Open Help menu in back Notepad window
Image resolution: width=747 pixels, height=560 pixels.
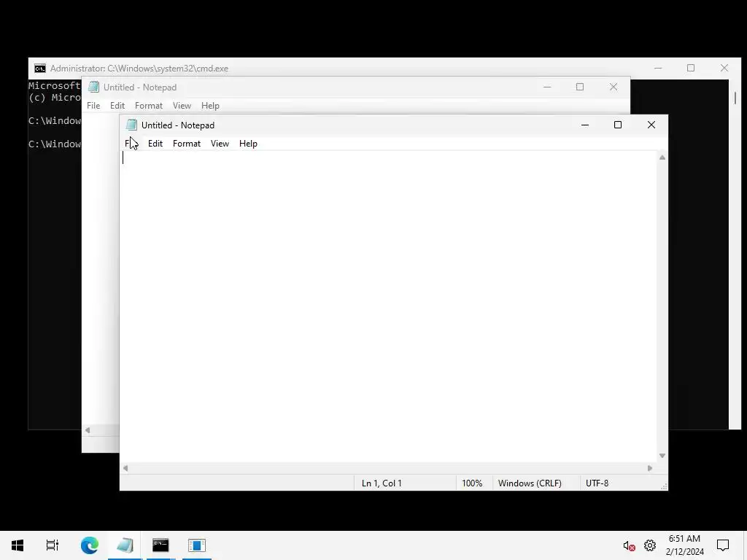coord(210,106)
